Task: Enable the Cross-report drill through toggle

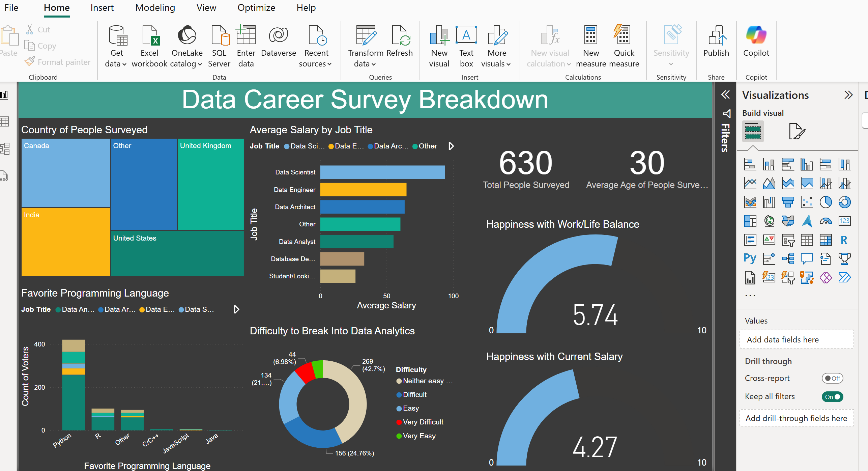Action: pos(832,378)
